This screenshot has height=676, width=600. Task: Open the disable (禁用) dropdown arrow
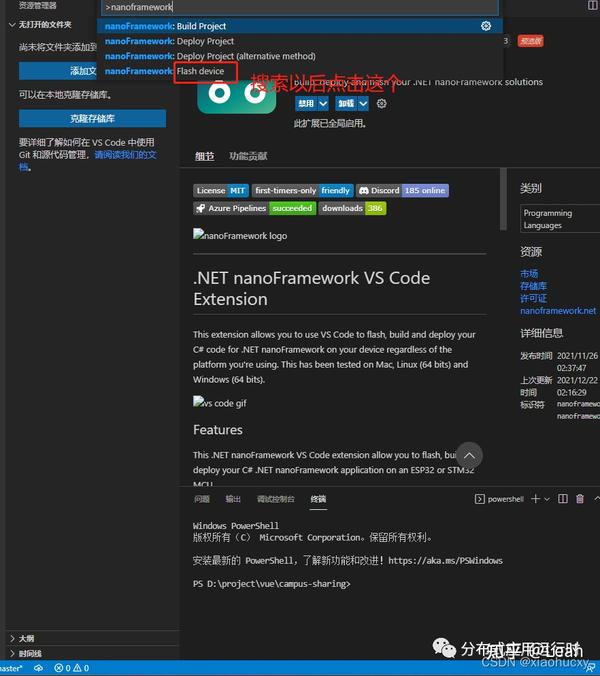point(323,103)
